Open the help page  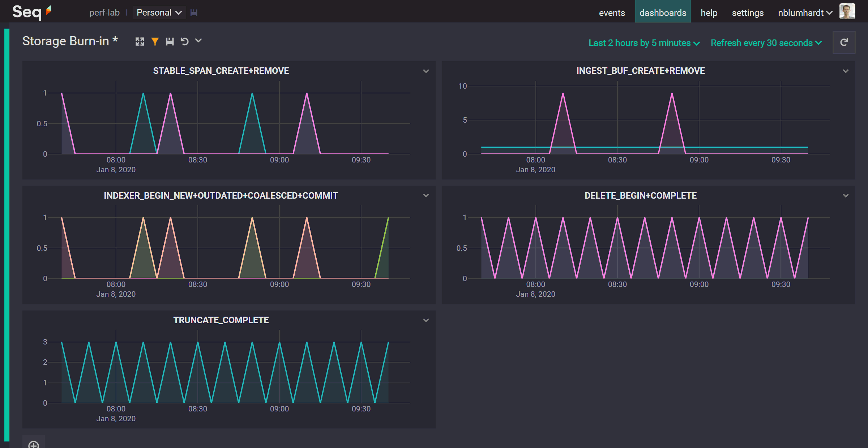[709, 13]
